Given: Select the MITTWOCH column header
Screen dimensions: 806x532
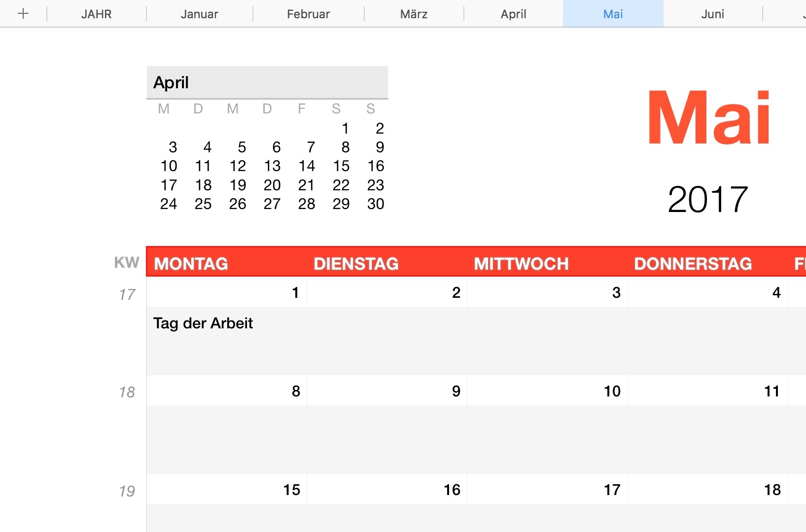Looking at the screenshot, I should point(521,264).
